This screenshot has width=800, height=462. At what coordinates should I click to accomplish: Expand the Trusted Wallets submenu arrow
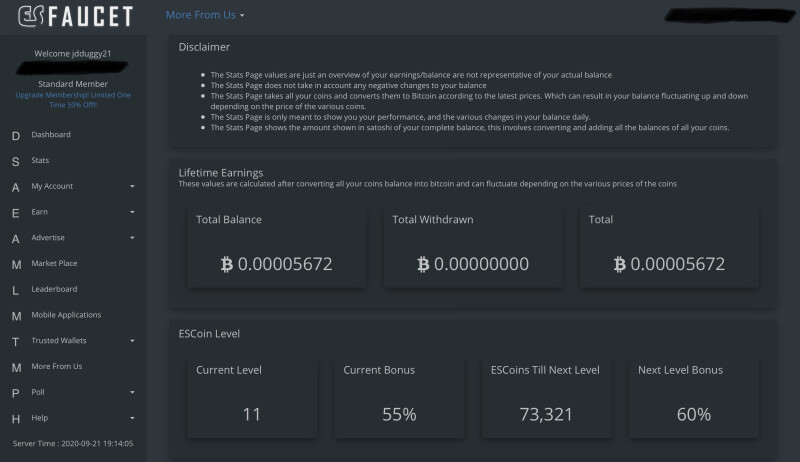[132, 341]
